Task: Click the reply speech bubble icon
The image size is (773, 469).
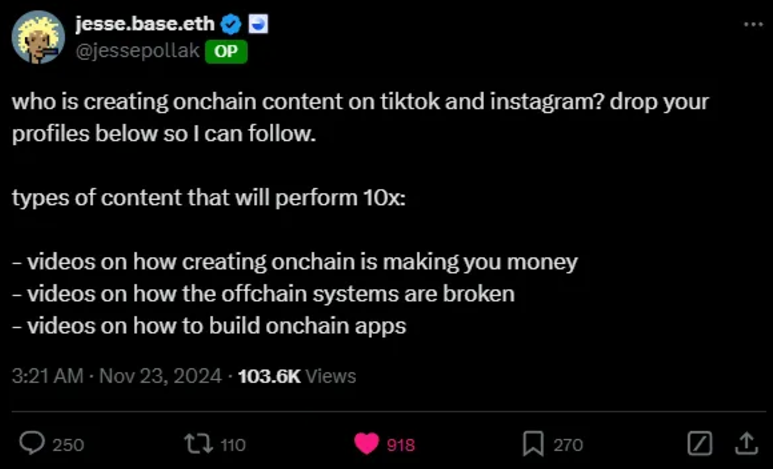Action: pos(33,443)
